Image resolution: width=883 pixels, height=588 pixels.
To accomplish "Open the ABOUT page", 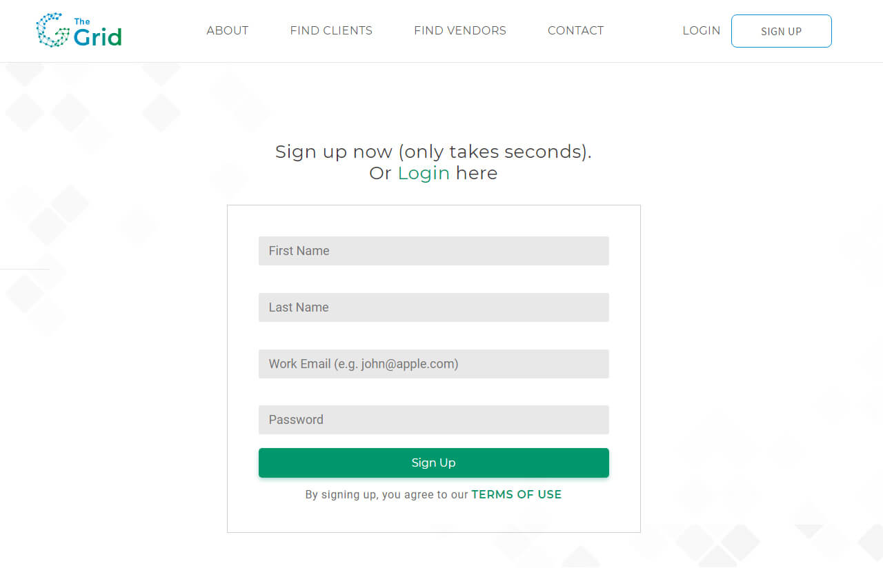I will [227, 30].
